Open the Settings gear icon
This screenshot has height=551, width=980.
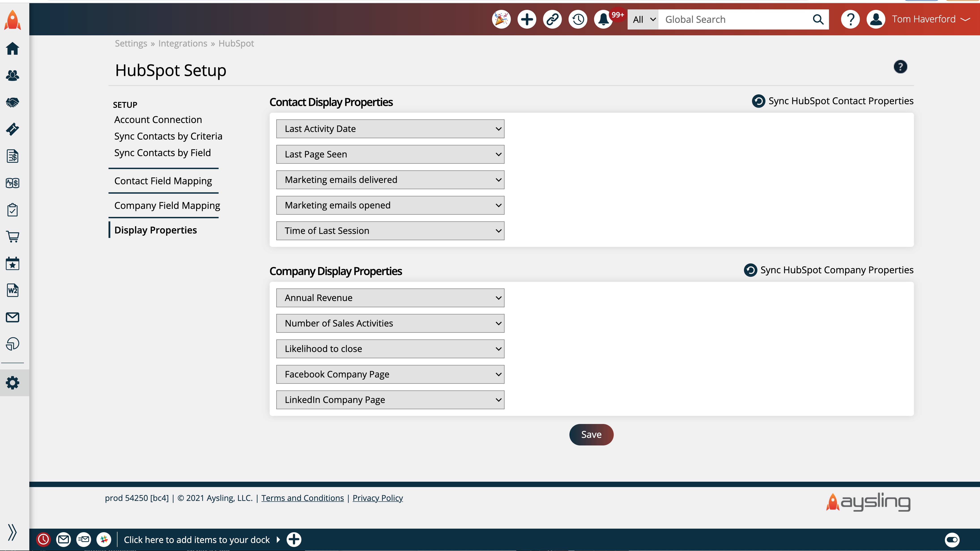coord(13,383)
